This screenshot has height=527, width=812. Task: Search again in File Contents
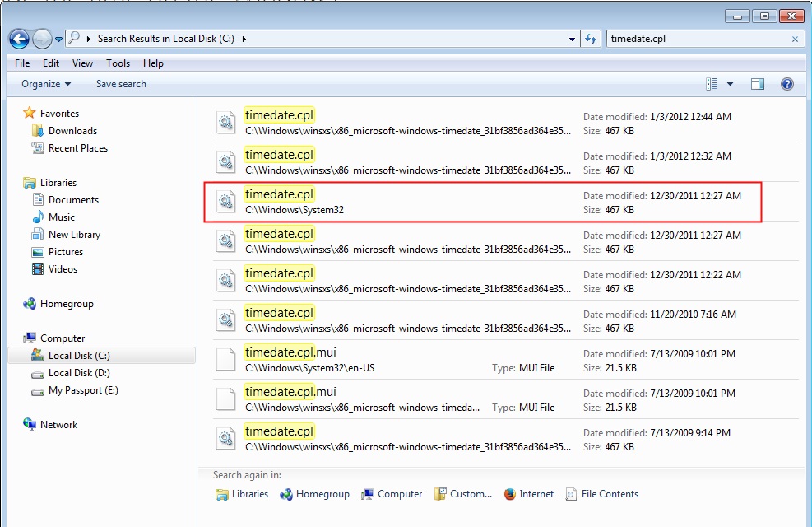[x=601, y=494]
